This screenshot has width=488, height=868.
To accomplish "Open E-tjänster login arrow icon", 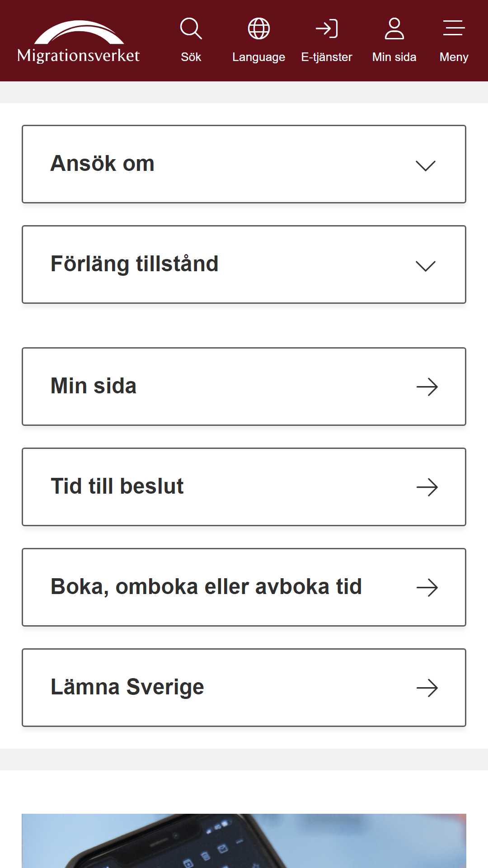I will point(327,28).
